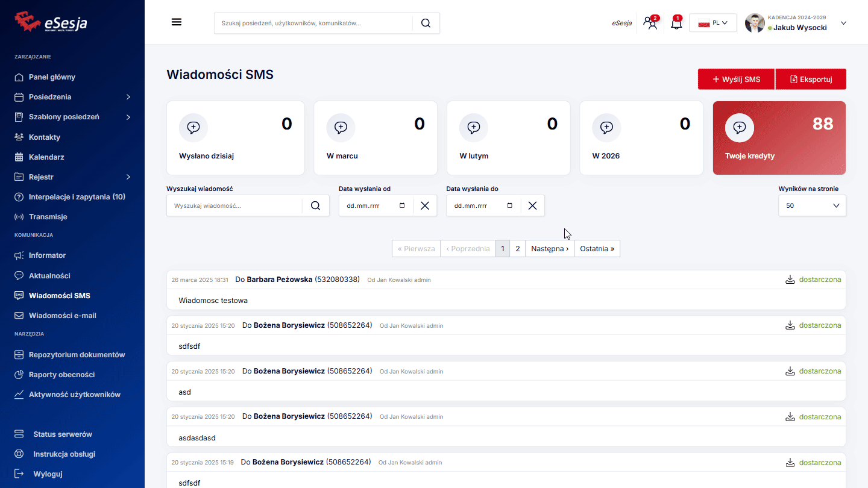The image size is (868, 488).
Task: Expand the Posiedzenia sidebar submenu
Action: pos(128,97)
